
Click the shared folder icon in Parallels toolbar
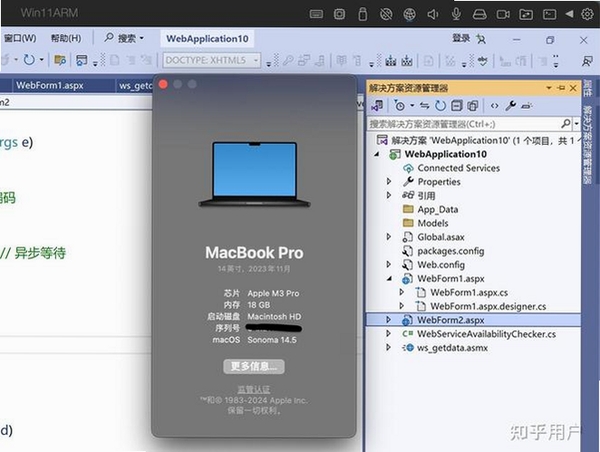tap(526, 15)
